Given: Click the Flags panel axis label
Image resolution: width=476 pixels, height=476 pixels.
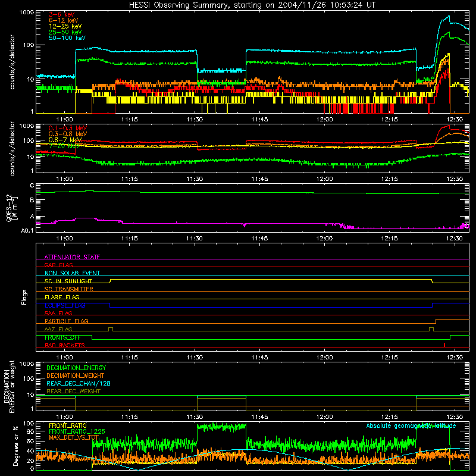Looking at the screenshot, I should click(24, 297).
